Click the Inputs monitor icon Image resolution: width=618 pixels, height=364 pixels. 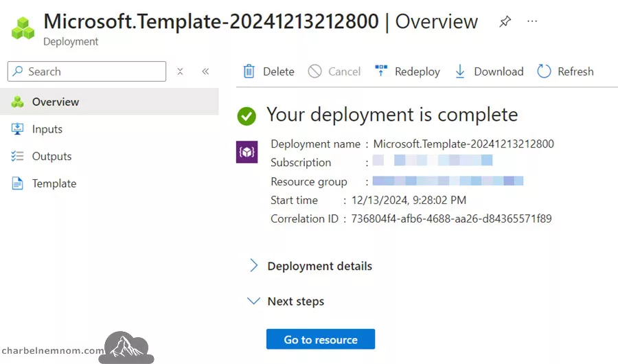17,129
